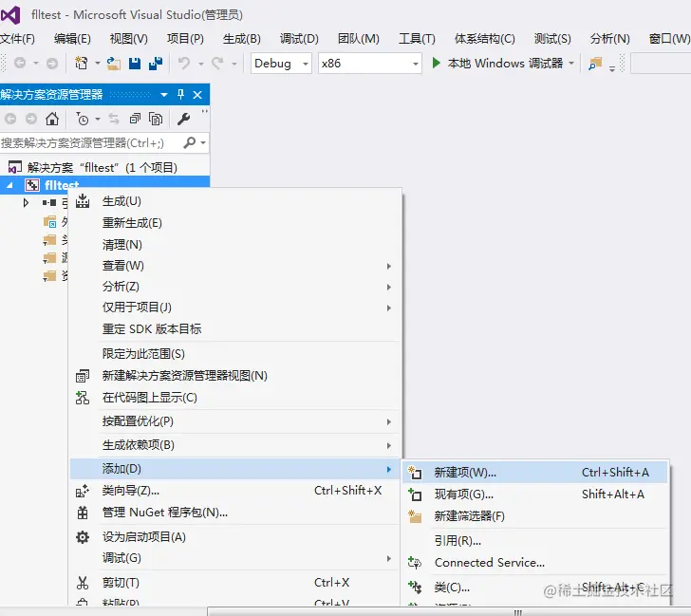Pin the Solution Explorer panel

pyautogui.click(x=180, y=94)
